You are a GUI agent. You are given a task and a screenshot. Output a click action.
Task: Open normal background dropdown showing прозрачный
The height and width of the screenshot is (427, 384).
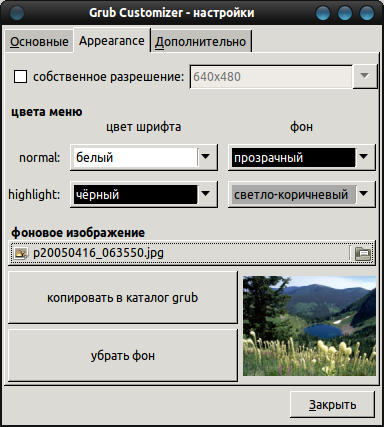click(x=302, y=157)
